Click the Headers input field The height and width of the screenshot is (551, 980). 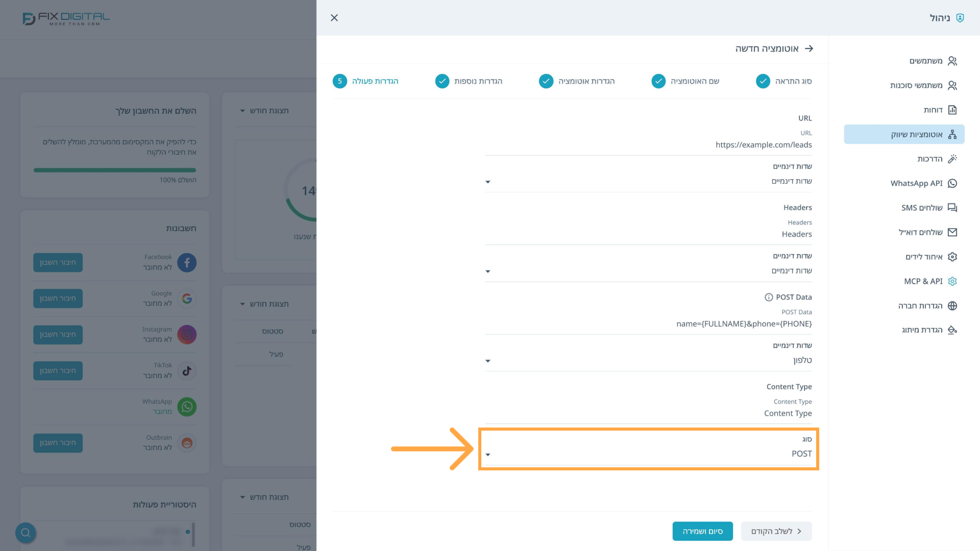(649, 234)
